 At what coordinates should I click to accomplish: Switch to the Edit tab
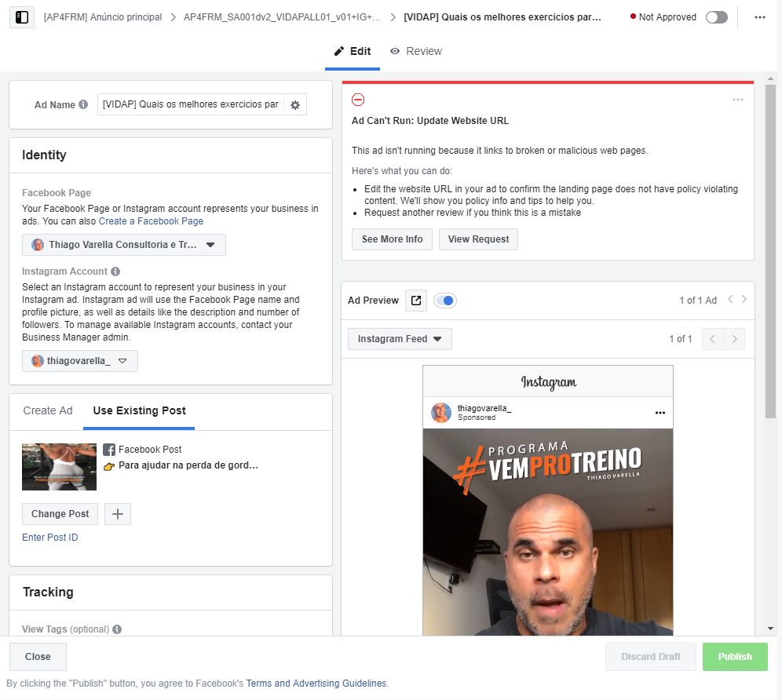tap(353, 51)
